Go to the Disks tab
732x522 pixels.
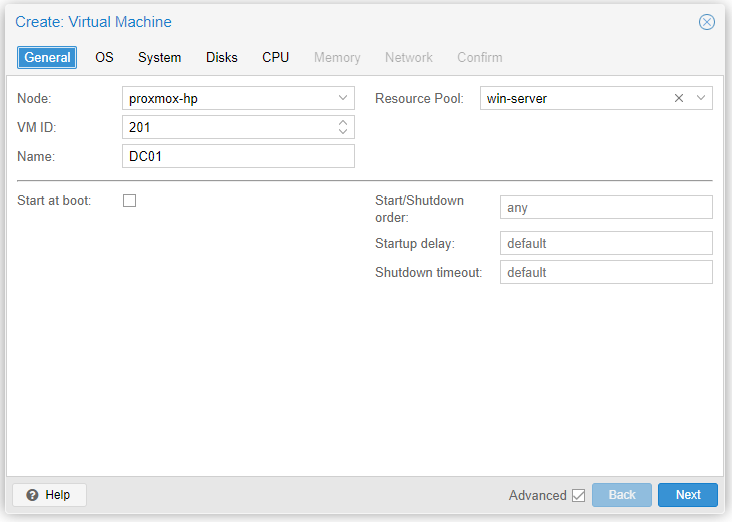click(x=222, y=58)
